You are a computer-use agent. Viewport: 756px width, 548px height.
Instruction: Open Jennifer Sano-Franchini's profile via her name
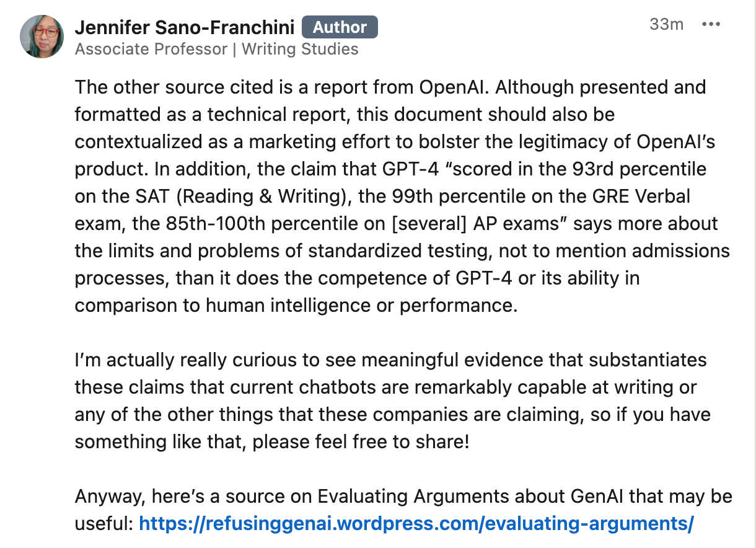point(184,27)
